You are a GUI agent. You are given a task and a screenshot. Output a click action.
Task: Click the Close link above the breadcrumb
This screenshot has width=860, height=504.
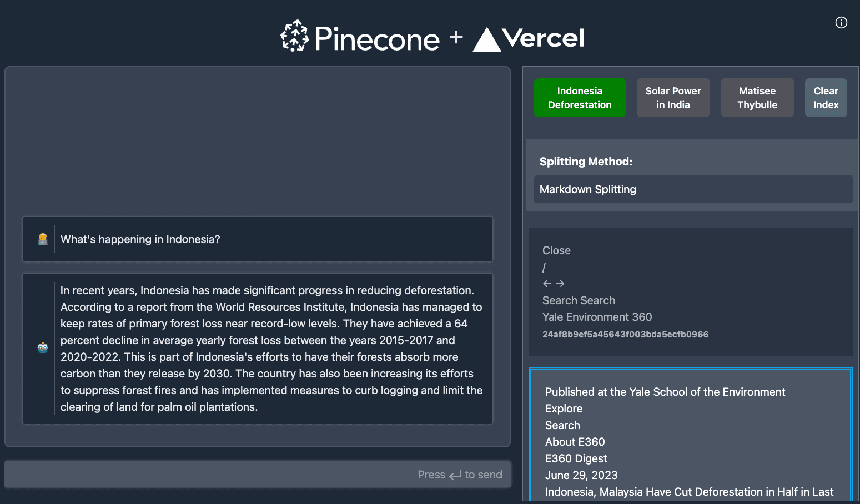click(x=556, y=250)
